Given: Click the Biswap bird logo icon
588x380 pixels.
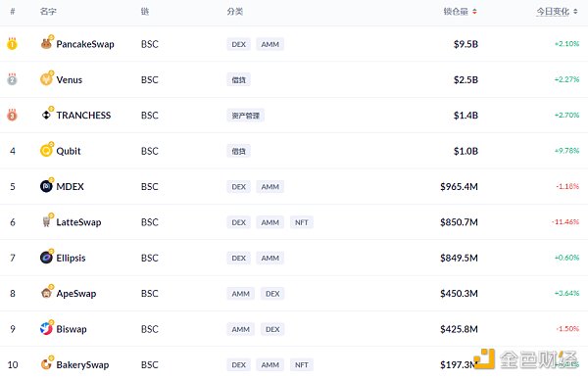Looking at the screenshot, I should (46, 329).
